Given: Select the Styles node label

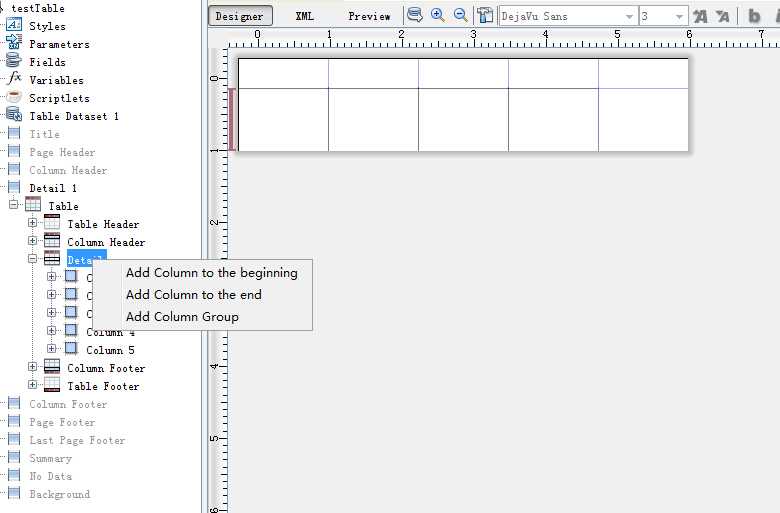Looking at the screenshot, I should 47,26.
